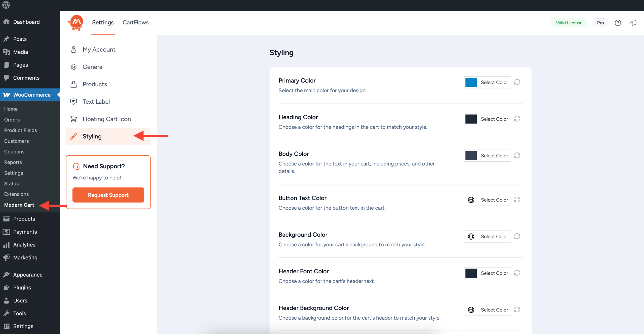The height and width of the screenshot is (334, 644).
Task: Open the dark Heading Color swatch
Action: 471,119
